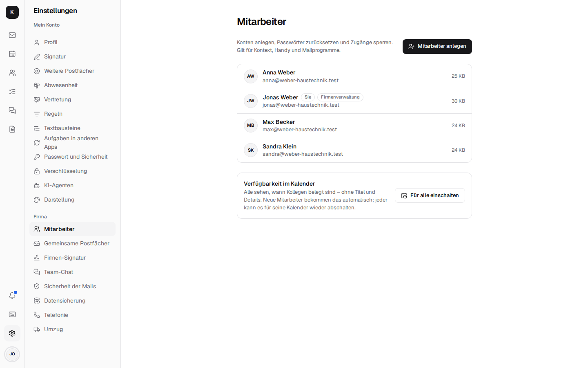588x368 pixels.
Task: Open Verschlüsselung settings
Action: 72,171
